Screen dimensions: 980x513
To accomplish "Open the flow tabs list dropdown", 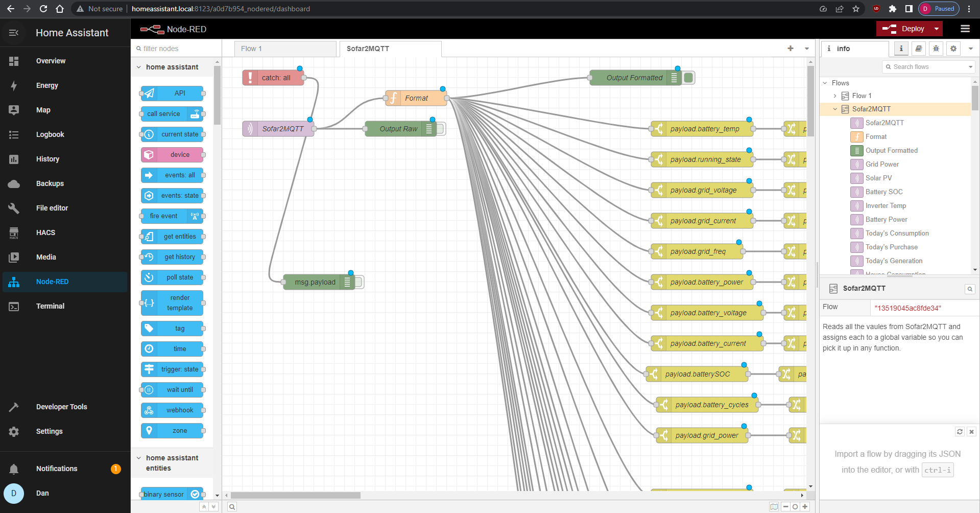I will [807, 49].
